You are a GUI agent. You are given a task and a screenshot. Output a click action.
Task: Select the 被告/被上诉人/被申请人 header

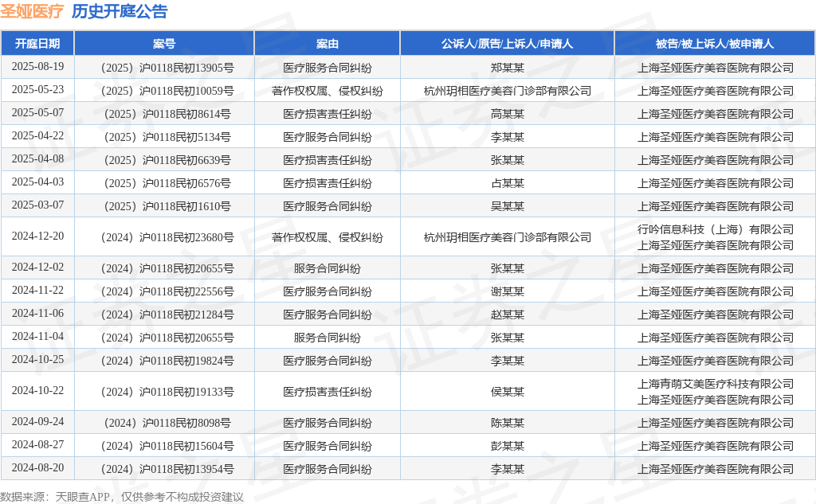click(715, 44)
